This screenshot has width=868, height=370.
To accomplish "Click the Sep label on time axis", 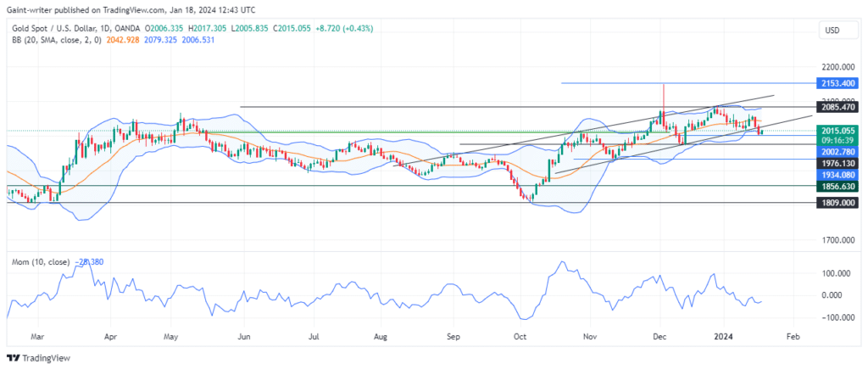I will point(453,336).
